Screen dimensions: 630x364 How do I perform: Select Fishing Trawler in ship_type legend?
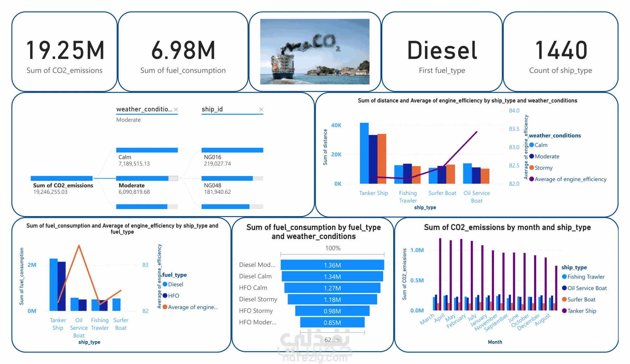coord(564,277)
